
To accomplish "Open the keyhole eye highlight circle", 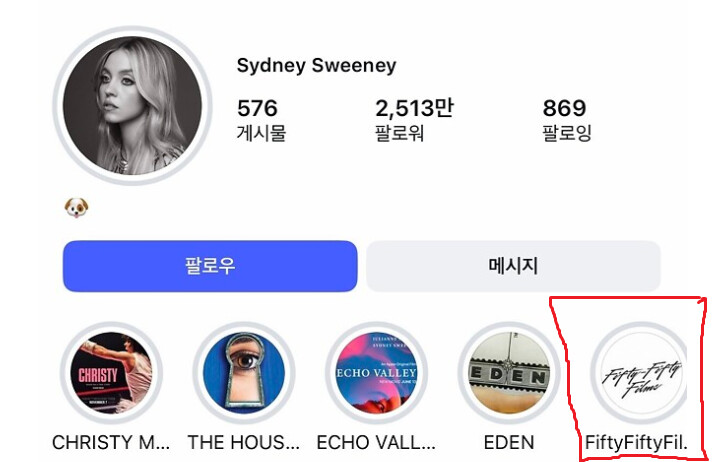I will click(x=244, y=373).
